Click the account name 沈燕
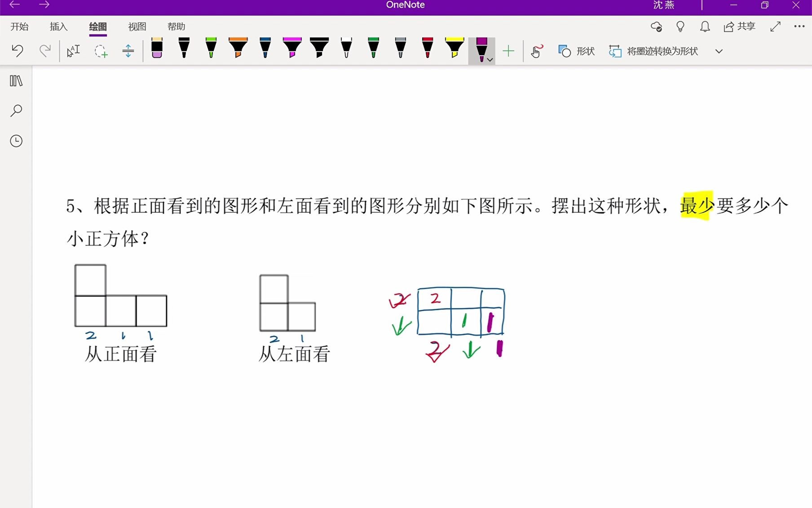The image size is (812, 508). coord(664,5)
